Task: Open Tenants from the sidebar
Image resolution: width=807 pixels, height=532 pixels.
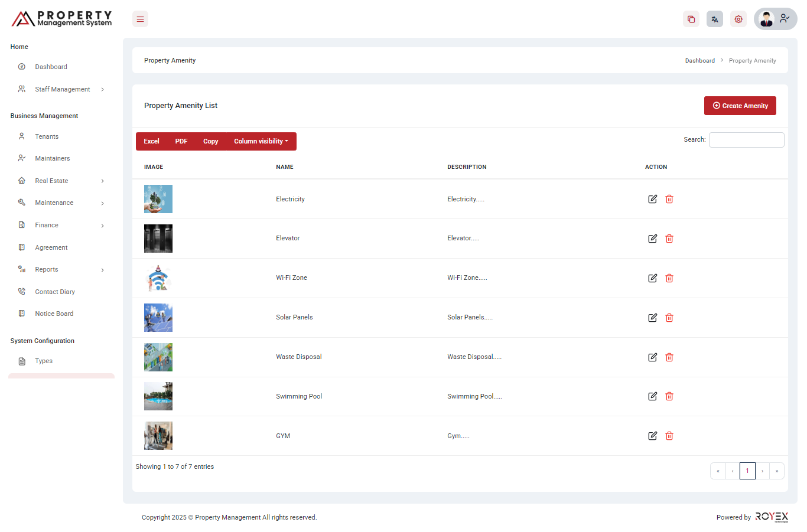Action: point(47,136)
